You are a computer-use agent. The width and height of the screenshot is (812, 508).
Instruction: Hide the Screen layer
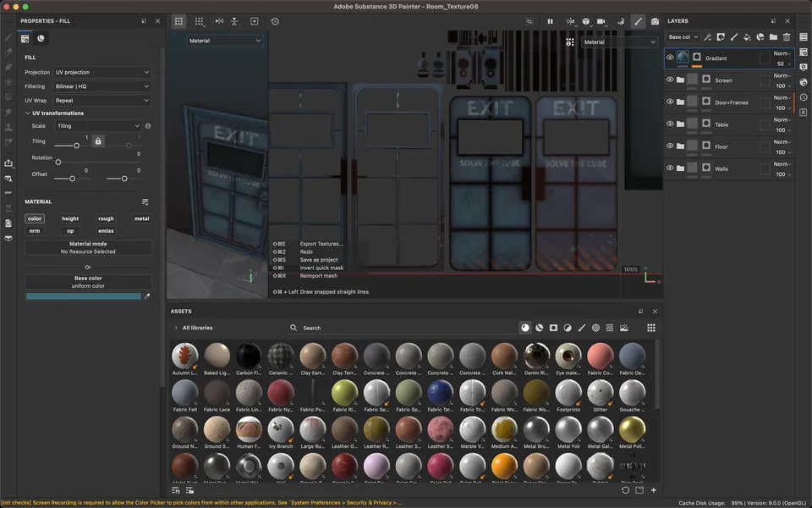(x=670, y=80)
